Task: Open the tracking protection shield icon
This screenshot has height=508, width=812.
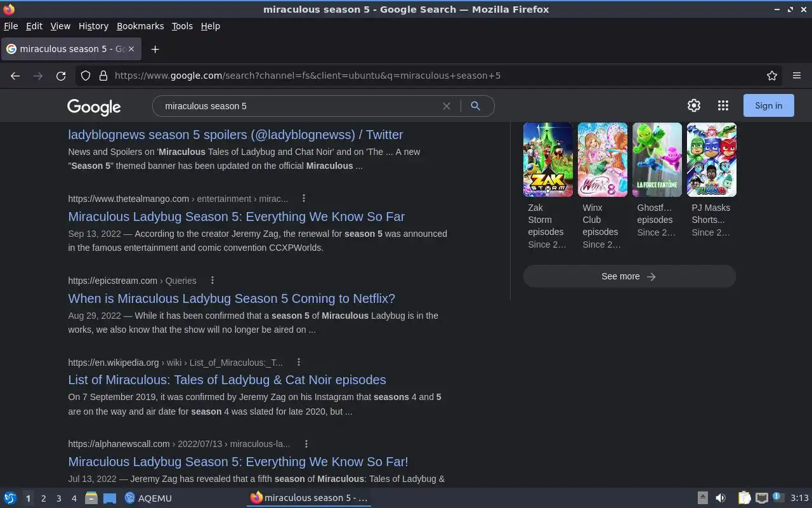Action: pos(86,76)
